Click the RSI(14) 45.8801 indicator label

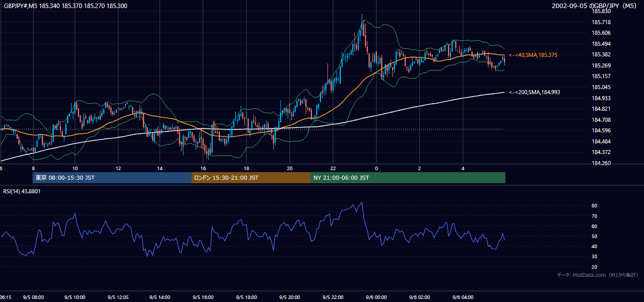[x=22, y=191]
